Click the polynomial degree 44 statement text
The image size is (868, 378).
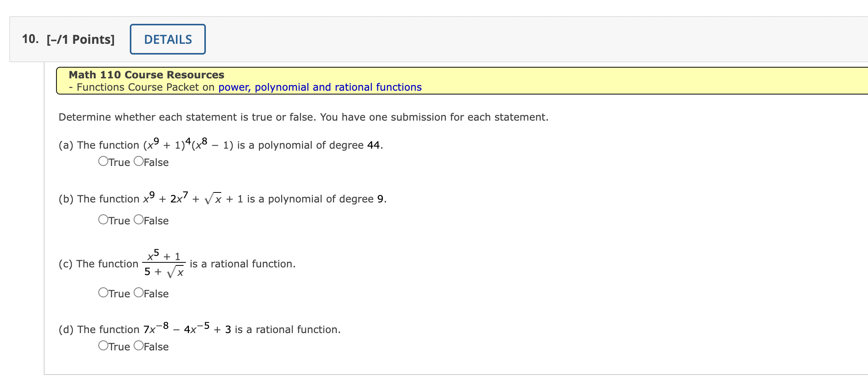pos(221,144)
